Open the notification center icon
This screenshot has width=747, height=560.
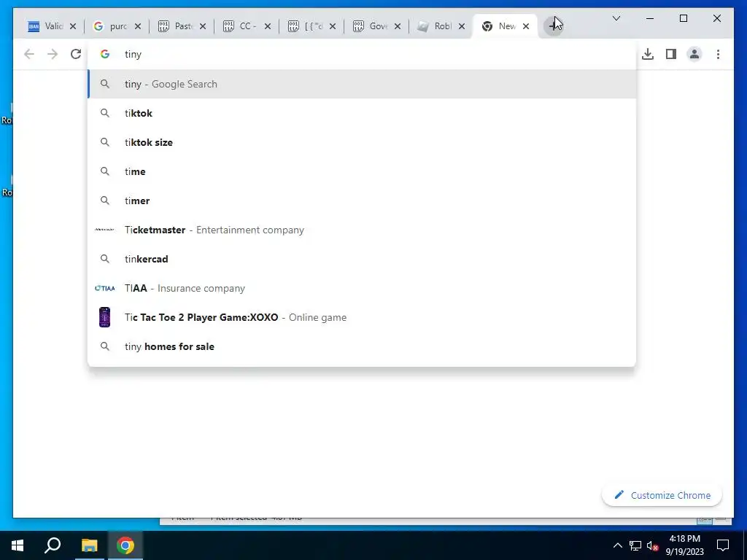click(x=723, y=545)
